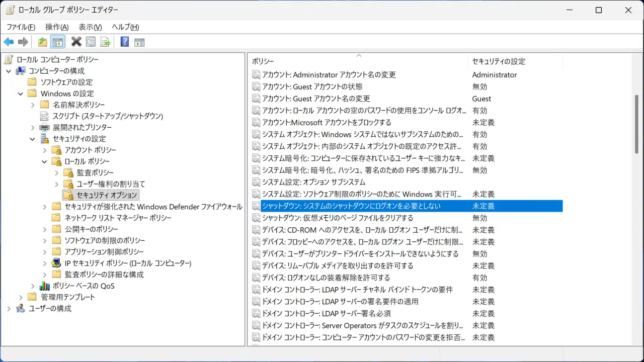
Task: Click the セキュリティの設定 tree icon
Action: pyautogui.click(x=45, y=139)
